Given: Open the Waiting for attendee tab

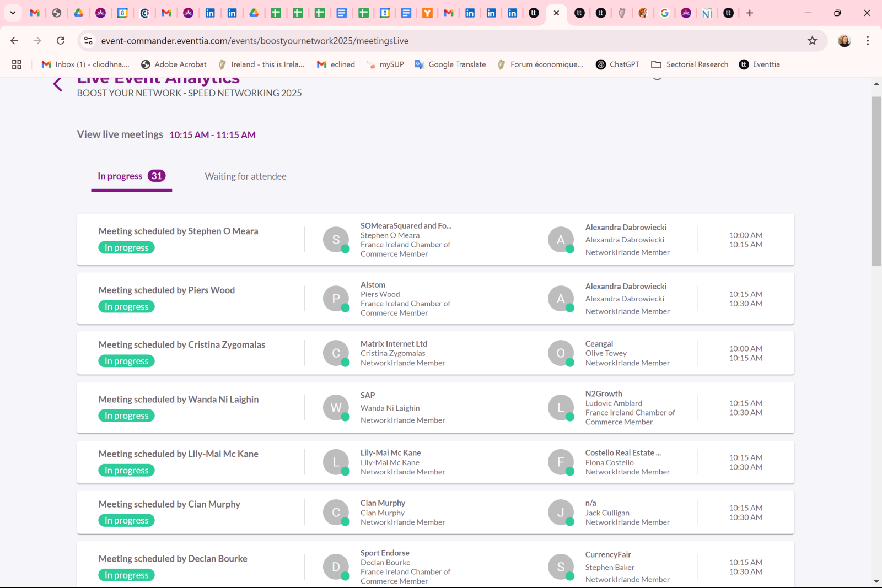Looking at the screenshot, I should [x=245, y=176].
